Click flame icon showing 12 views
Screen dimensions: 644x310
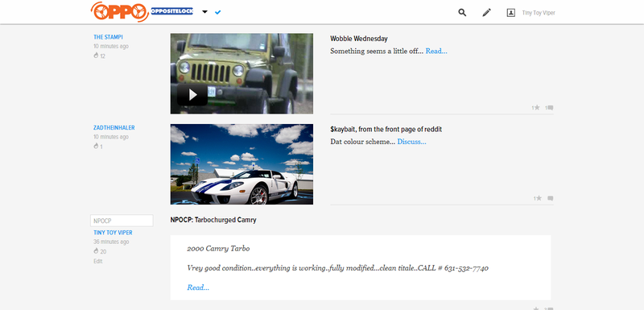96,55
